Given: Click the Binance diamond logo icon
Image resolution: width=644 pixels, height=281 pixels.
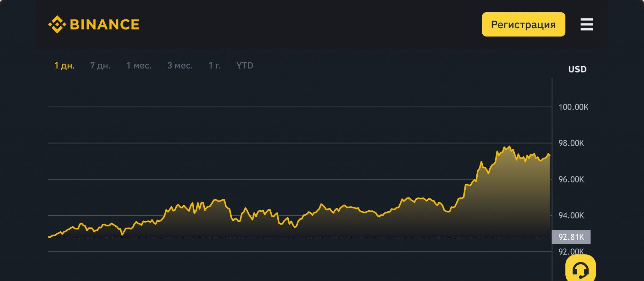Looking at the screenshot, I should tap(57, 24).
